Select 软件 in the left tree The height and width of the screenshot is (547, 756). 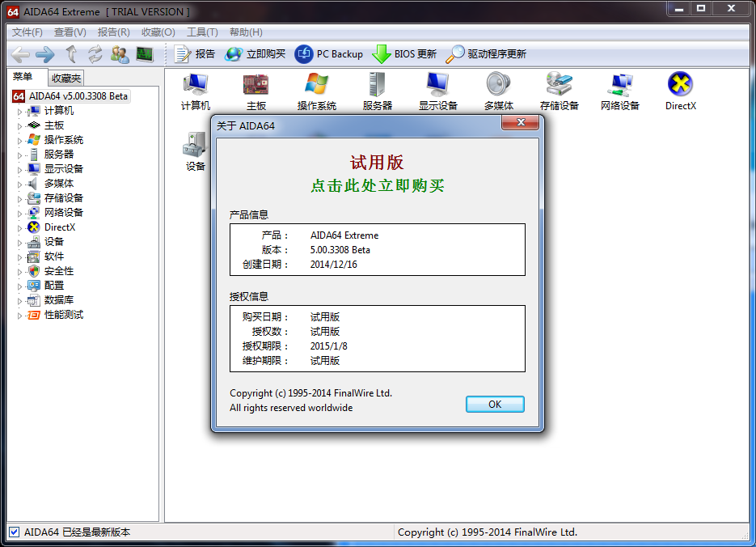54,257
